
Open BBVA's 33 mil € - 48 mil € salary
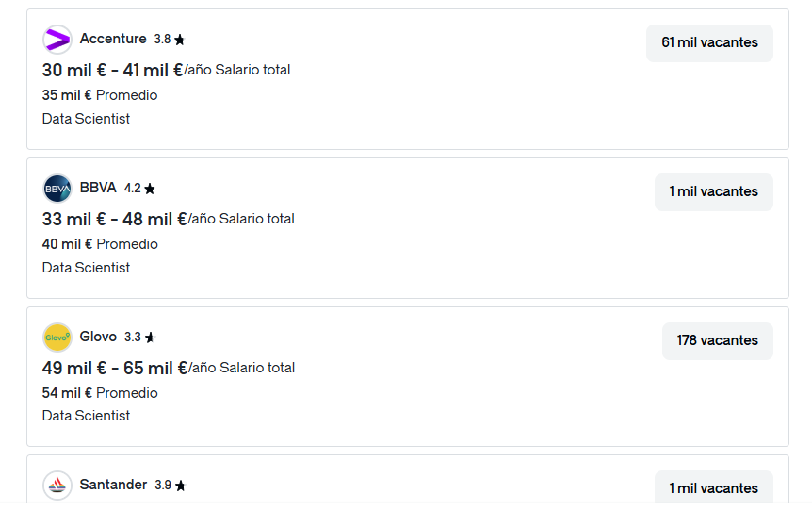point(114,220)
